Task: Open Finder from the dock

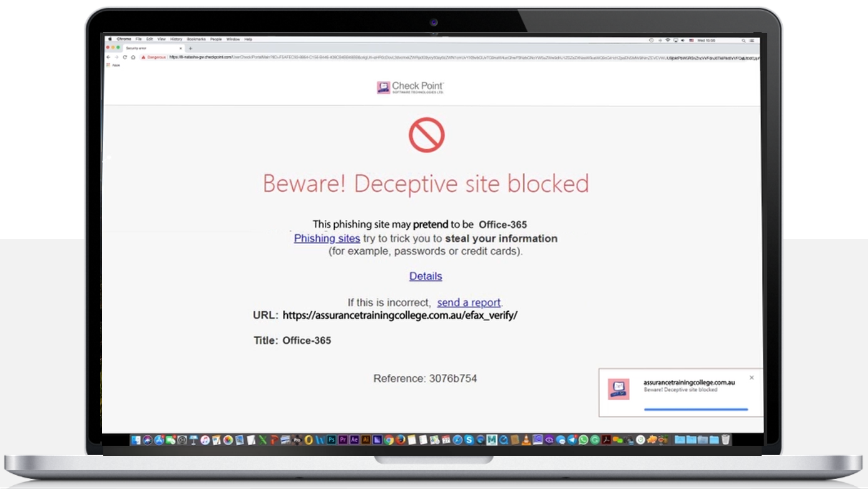Action: 136,440
